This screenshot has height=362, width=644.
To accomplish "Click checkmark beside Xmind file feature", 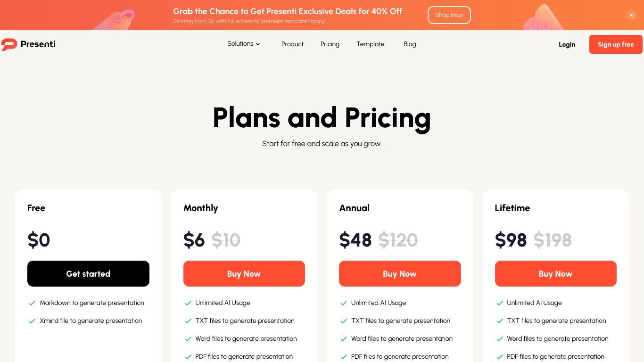I will [x=32, y=321].
